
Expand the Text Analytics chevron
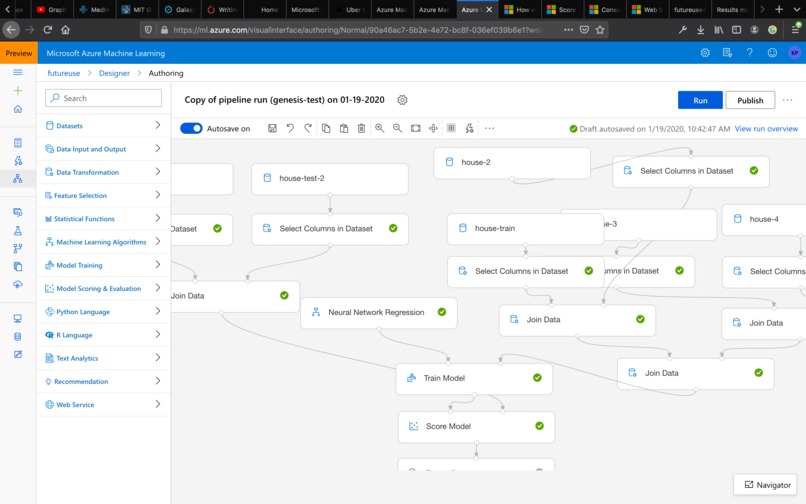tap(158, 357)
